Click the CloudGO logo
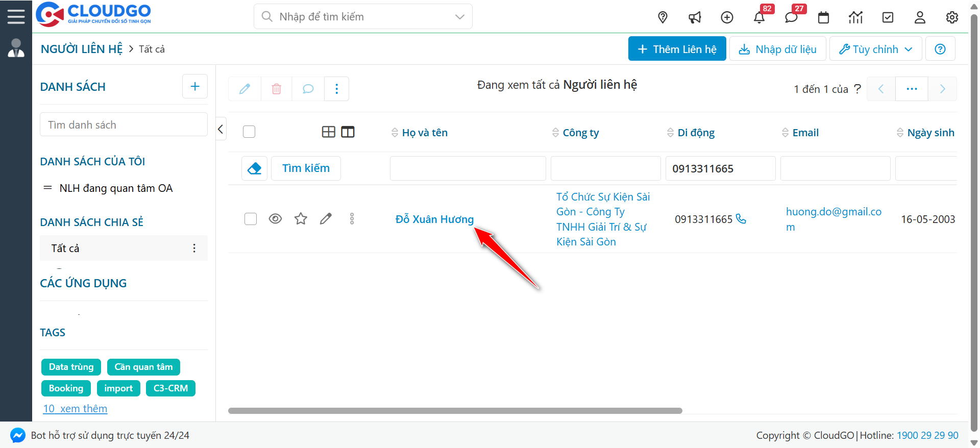 (93, 14)
